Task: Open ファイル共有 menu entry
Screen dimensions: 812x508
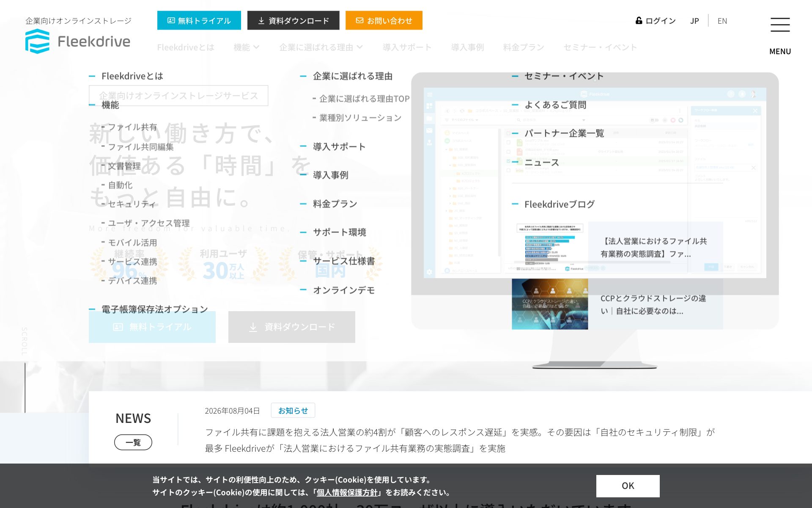Action: (x=132, y=127)
